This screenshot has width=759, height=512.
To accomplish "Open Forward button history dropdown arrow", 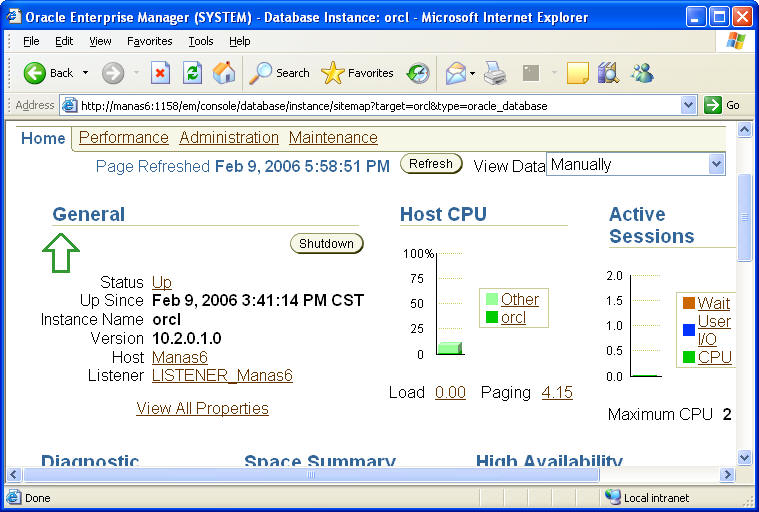I will click(136, 73).
